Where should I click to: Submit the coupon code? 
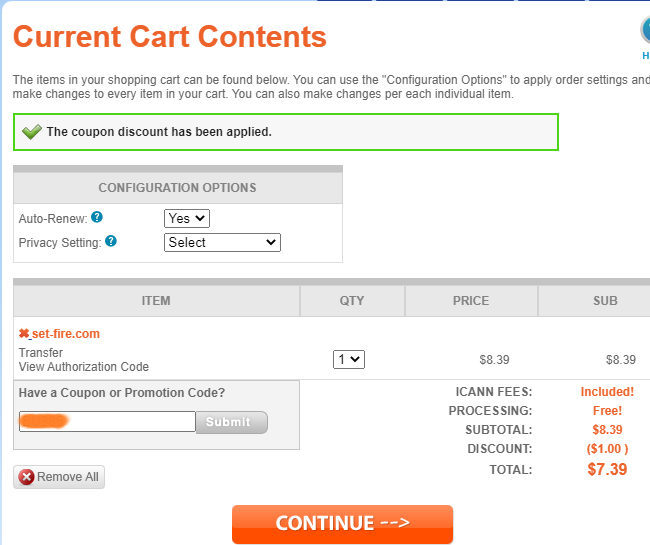(231, 422)
